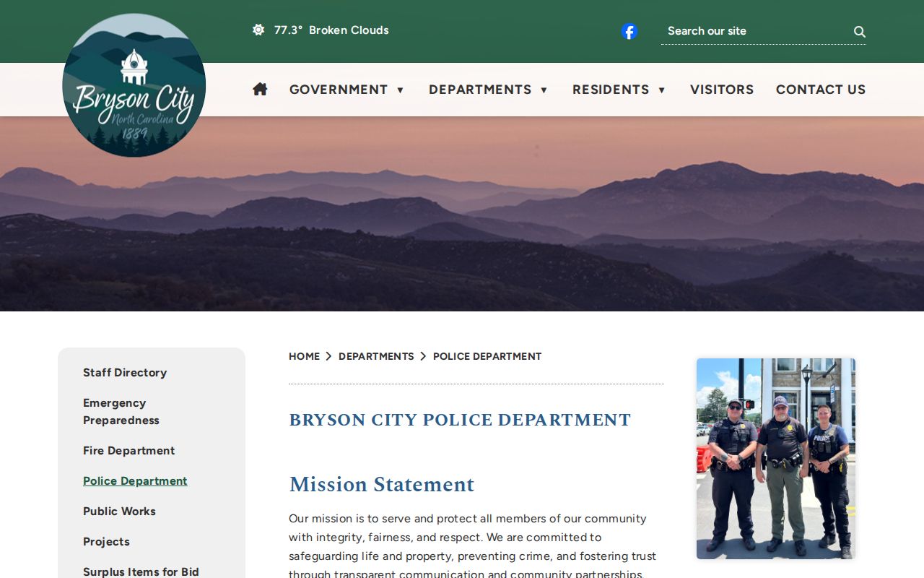Select Emergency Preparedness sidebar link

pos(121,411)
